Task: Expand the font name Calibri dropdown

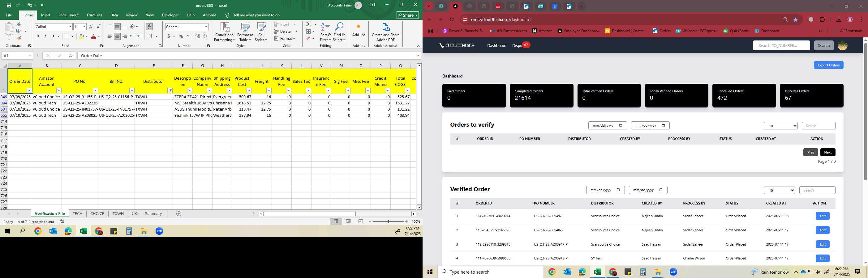Action: tap(70, 27)
